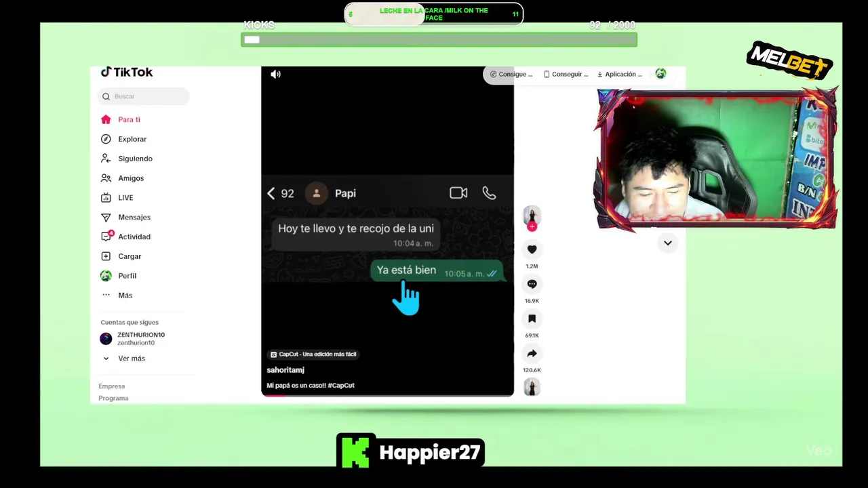The height and width of the screenshot is (488, 868).
Task: Open the ZENTHURION10 followed account
Action: point(140,338)
